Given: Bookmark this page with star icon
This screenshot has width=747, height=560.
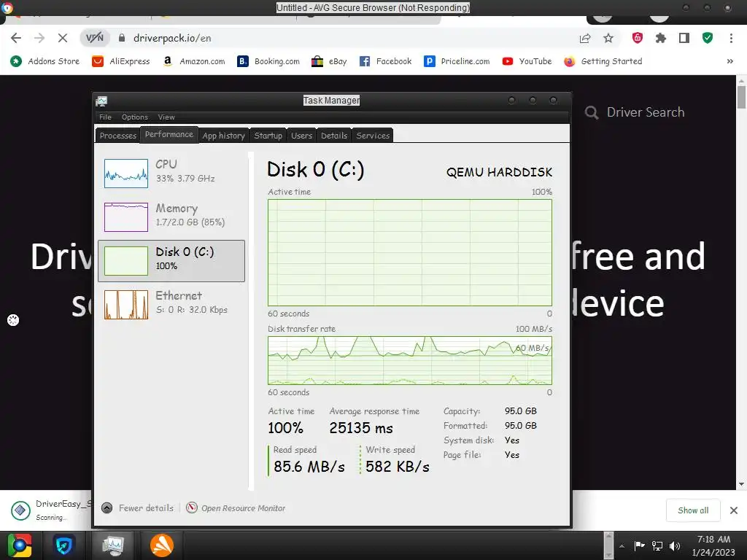Looking at the screenshot, I should click(608, 38).
